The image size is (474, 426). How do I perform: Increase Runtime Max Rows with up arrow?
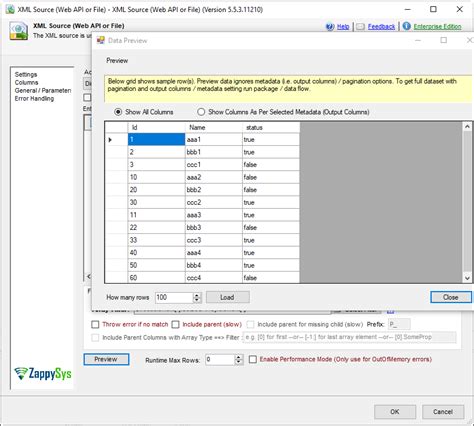pyautogui.click(x=239, y=357)
